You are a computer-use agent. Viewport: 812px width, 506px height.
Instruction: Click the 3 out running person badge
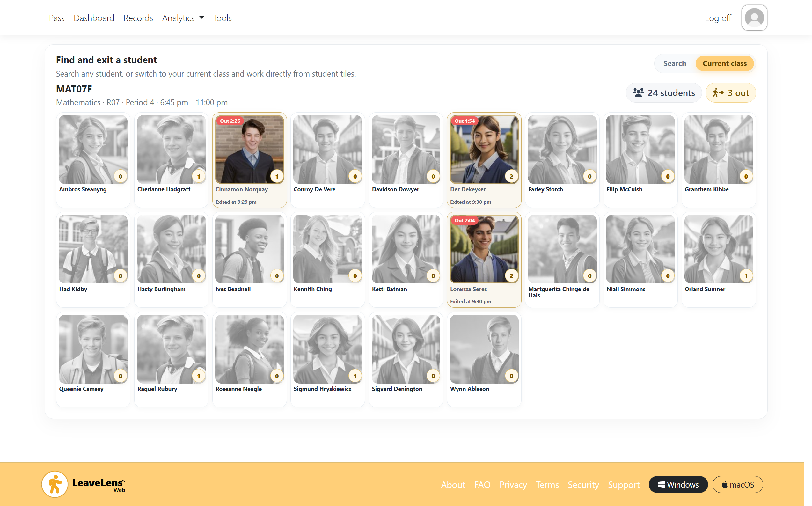click(730, 93)
